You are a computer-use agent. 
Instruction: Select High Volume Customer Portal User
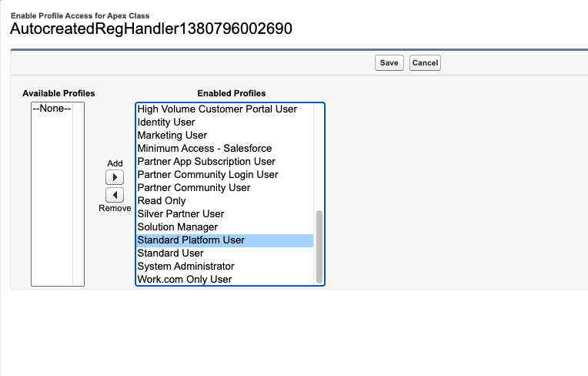[217, 109]
